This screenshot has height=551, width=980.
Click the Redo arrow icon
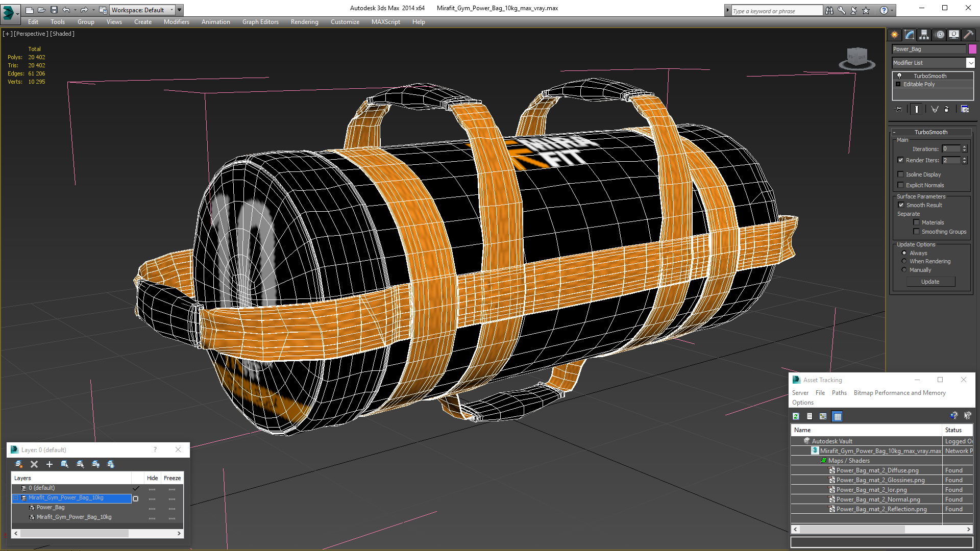pyautogui.click(x=84, y=10)
